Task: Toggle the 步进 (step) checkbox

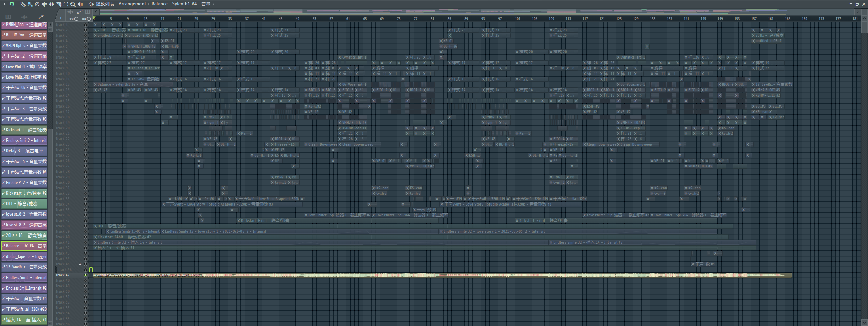Action: click(76, 19)
